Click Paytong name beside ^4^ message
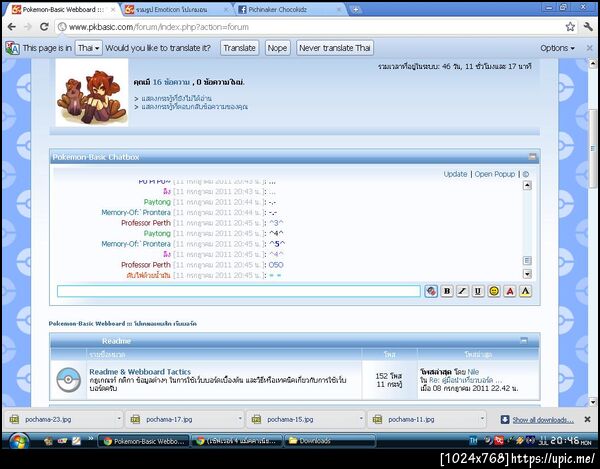Viewport: 600px width, 469px height. (157, 233)
